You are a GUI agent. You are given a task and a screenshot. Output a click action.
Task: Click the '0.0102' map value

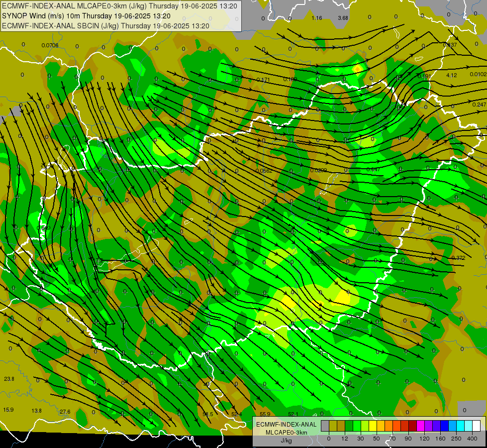tap(478, 74)
